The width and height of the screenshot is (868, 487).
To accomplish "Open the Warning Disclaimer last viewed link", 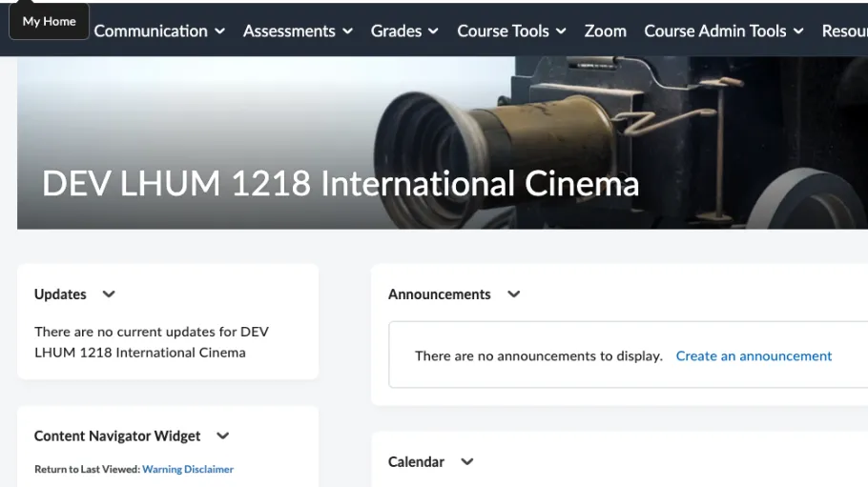I will 188,469.
